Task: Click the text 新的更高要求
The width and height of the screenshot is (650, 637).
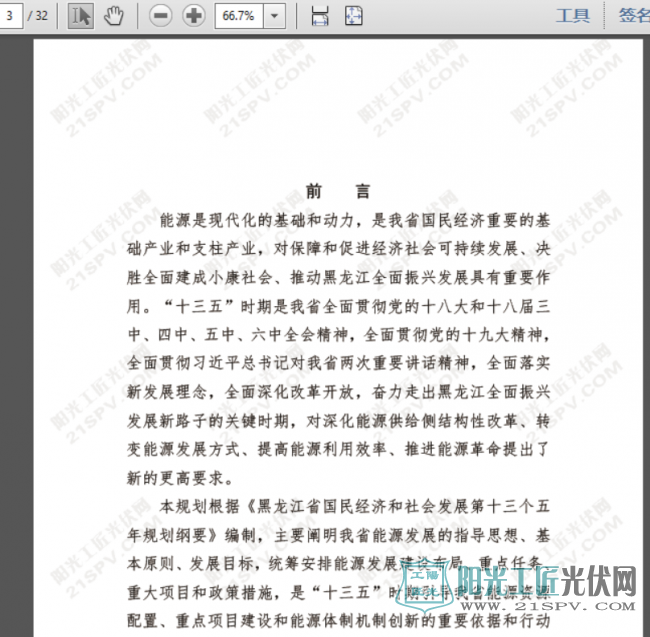Action: (x=181, y=477)
